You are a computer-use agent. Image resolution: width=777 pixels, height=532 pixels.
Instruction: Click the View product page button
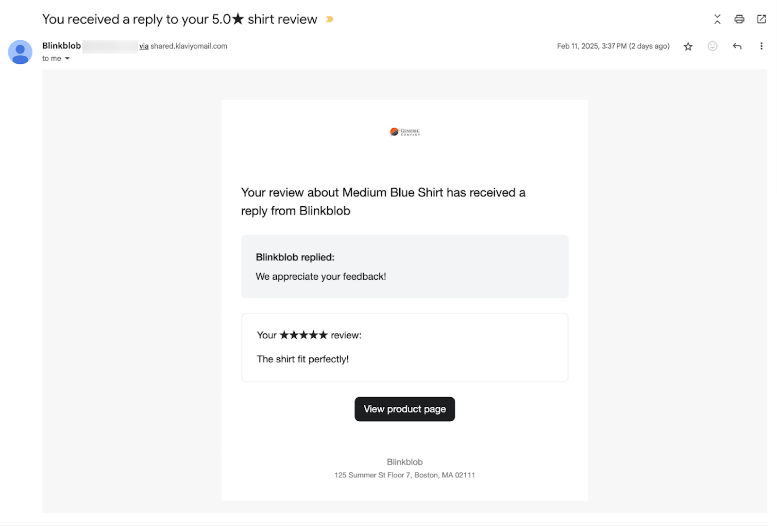click(405, 409)
